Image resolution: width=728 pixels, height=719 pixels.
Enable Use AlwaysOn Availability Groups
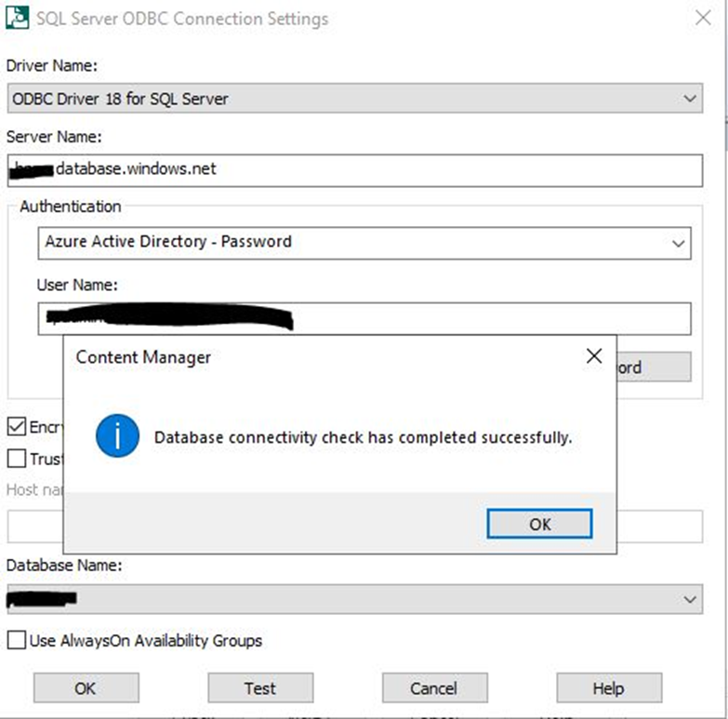(17, 640)
